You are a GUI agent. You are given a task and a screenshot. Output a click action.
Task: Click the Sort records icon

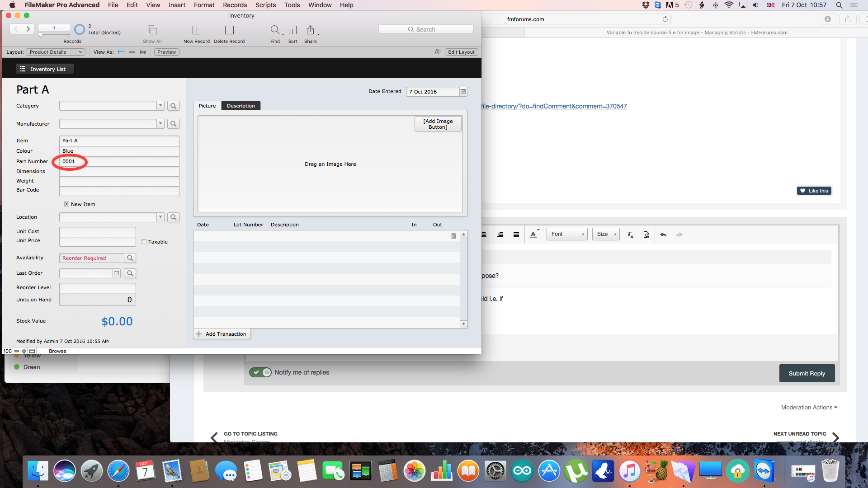pyautogui.click(x=292, y=30)
